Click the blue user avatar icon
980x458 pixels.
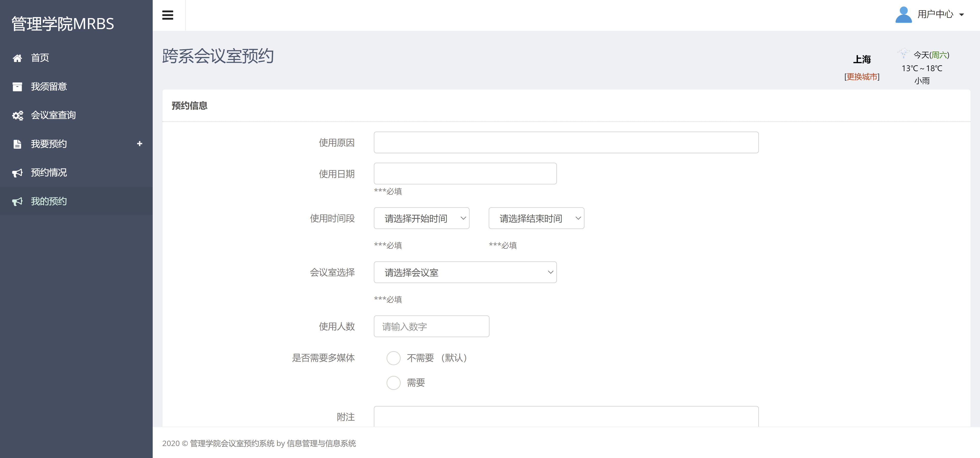(x=904, y=15)
